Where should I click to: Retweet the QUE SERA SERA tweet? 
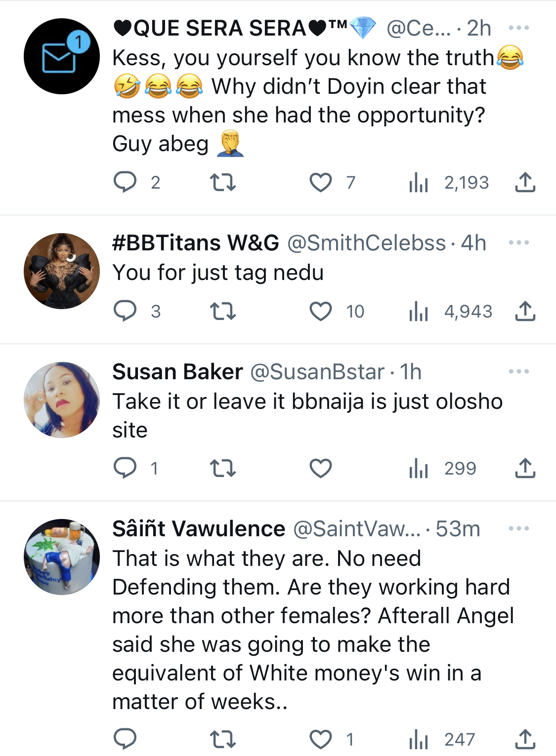click(x=223, y=182)
